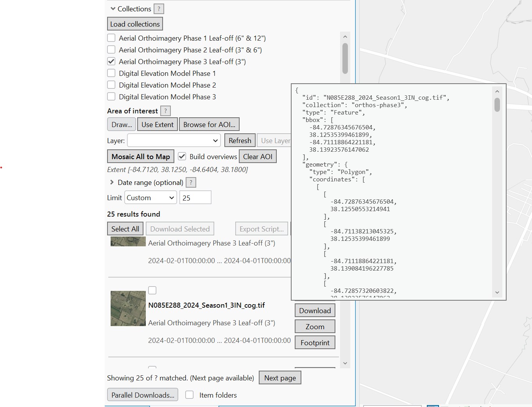Click the Use Extent button

158,124
